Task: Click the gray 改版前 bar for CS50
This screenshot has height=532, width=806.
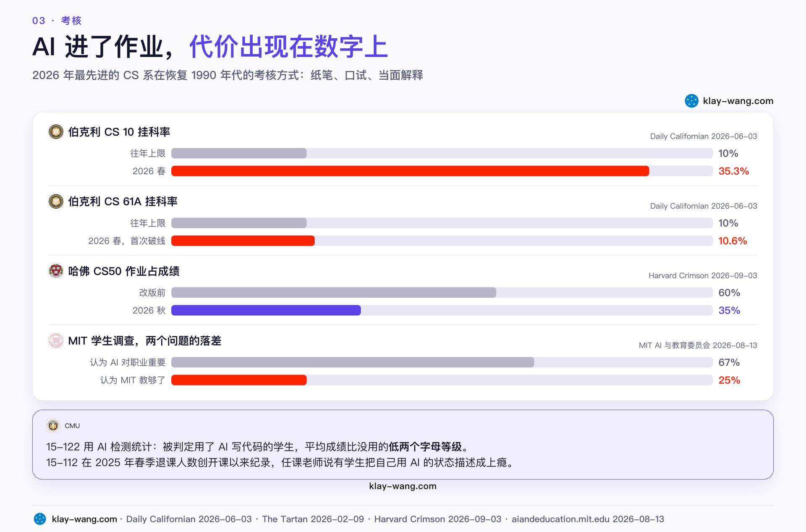Action: (x=334, y=293)
